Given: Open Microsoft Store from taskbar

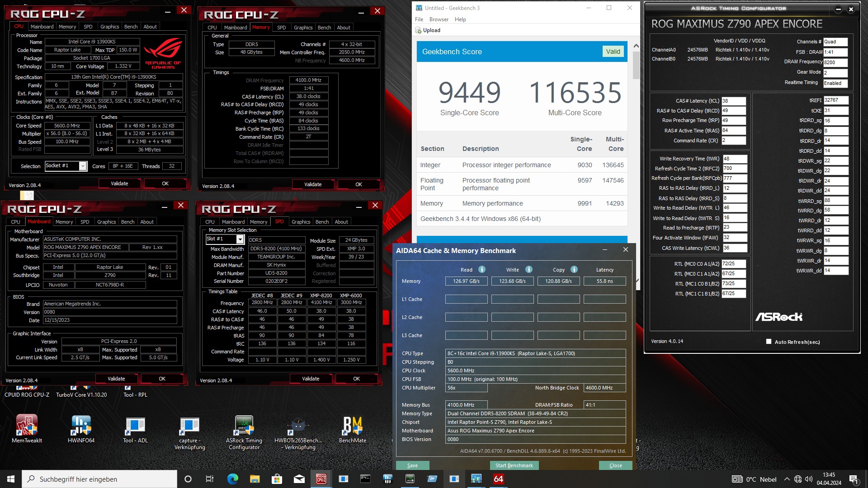Looking at the screenshot, I should click(277, 479).
